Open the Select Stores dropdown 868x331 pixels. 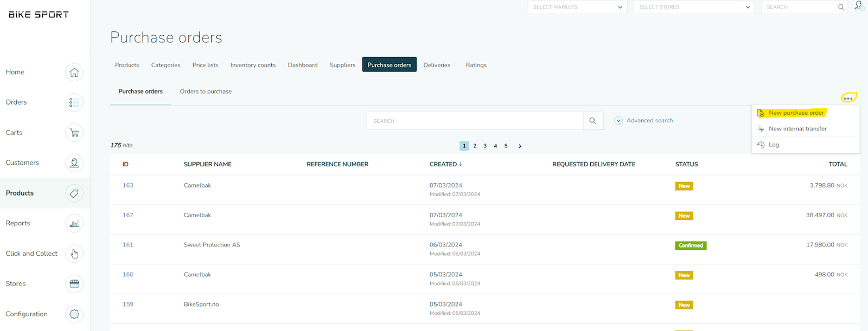click(694, 7)
